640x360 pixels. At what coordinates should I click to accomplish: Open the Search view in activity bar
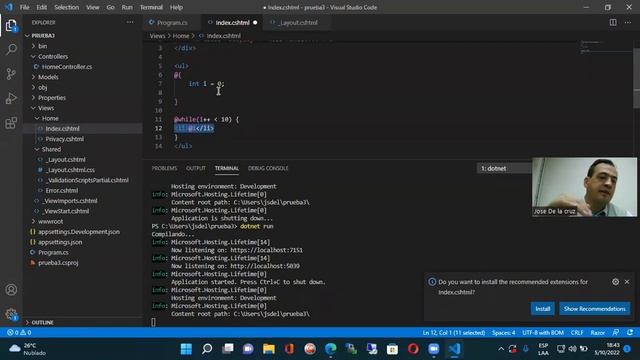(11, 50)
